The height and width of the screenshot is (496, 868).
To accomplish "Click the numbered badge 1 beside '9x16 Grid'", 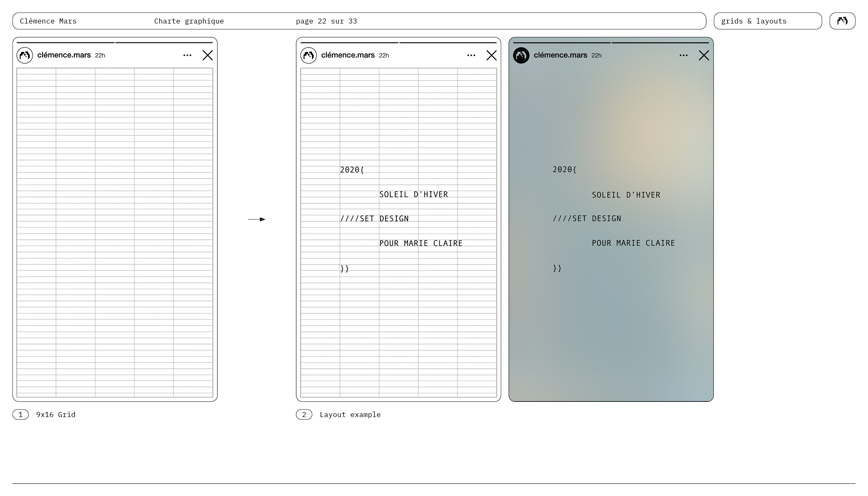I will point(21,415).
